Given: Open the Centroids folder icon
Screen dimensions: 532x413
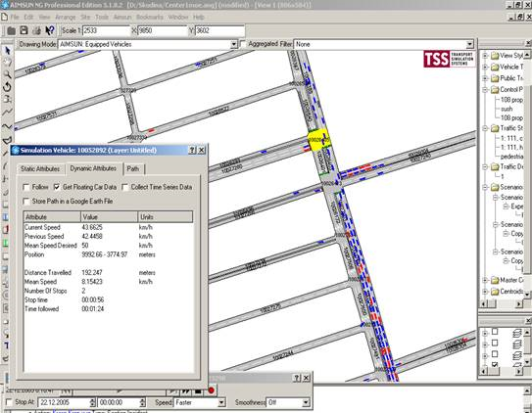Looking at the screenshot, I should coord(495,292).
